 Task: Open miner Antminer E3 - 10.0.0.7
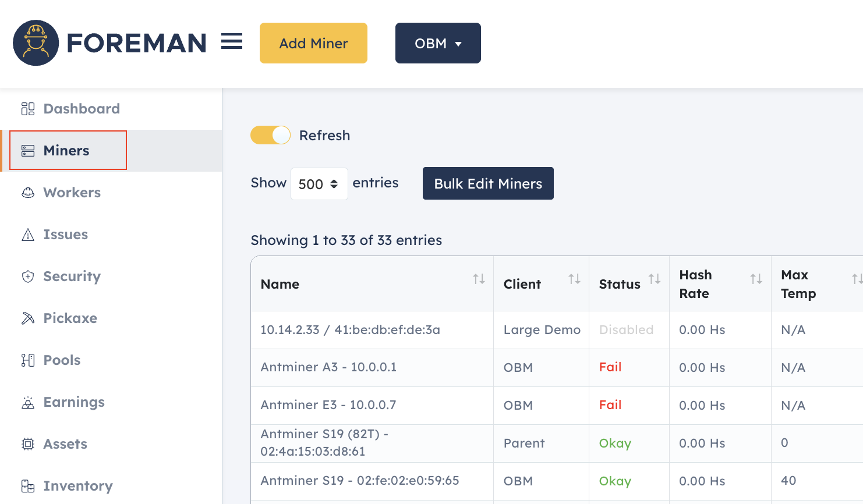coord(328,405)
